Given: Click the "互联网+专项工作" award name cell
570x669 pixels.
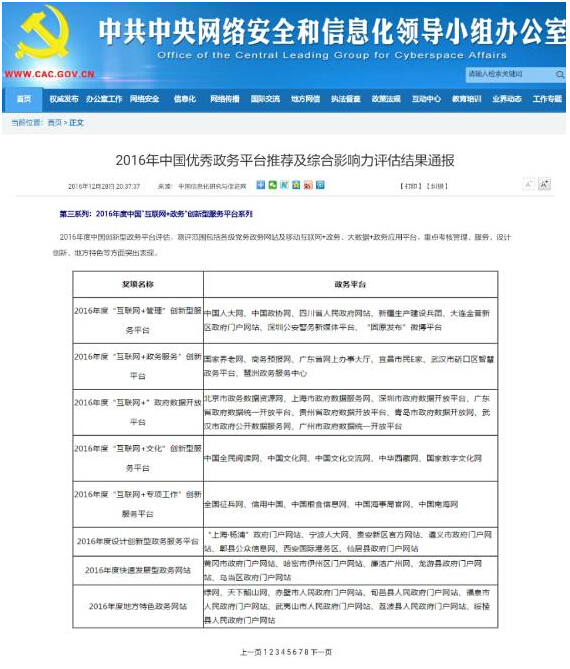Looking at the screenshot, I should point(138,504).
